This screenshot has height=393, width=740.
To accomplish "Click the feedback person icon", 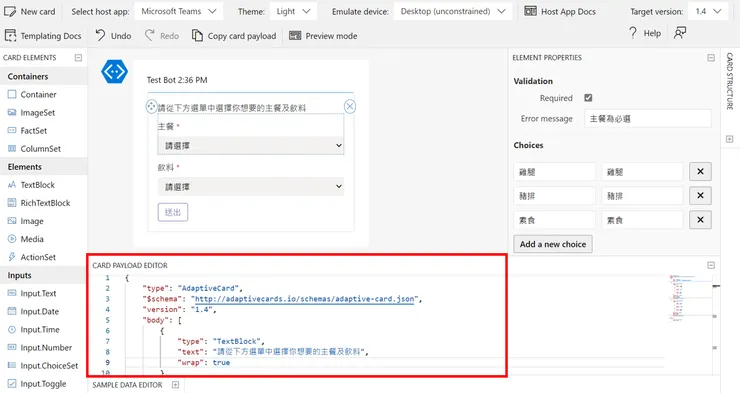I will point(680,33).
